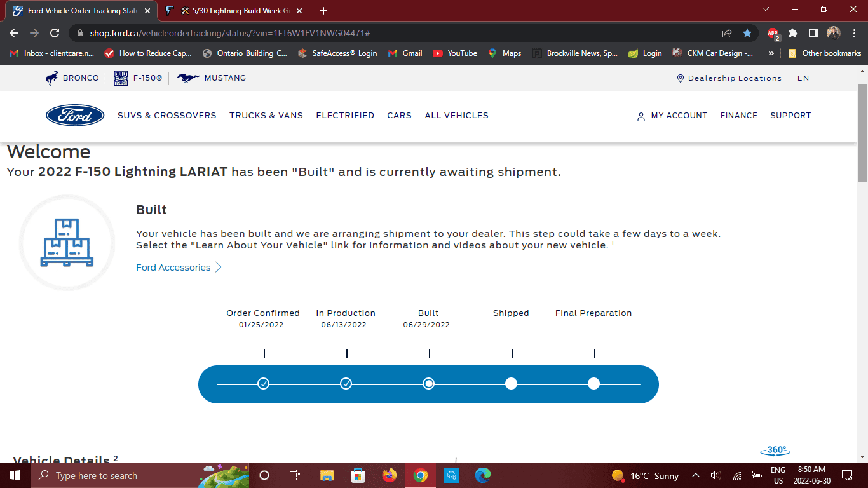Open the Finance menu
Screen dimensions: 868x488
point(739,116)
